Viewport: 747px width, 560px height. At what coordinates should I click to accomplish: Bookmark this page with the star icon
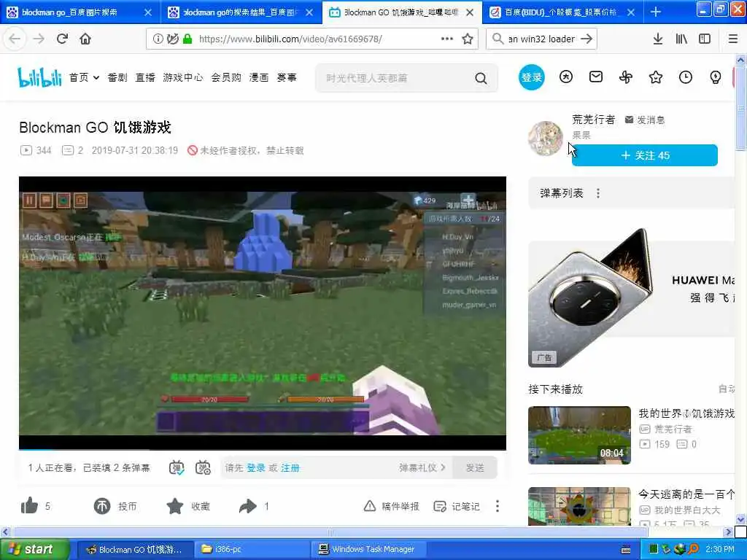[x=468, y=39]
